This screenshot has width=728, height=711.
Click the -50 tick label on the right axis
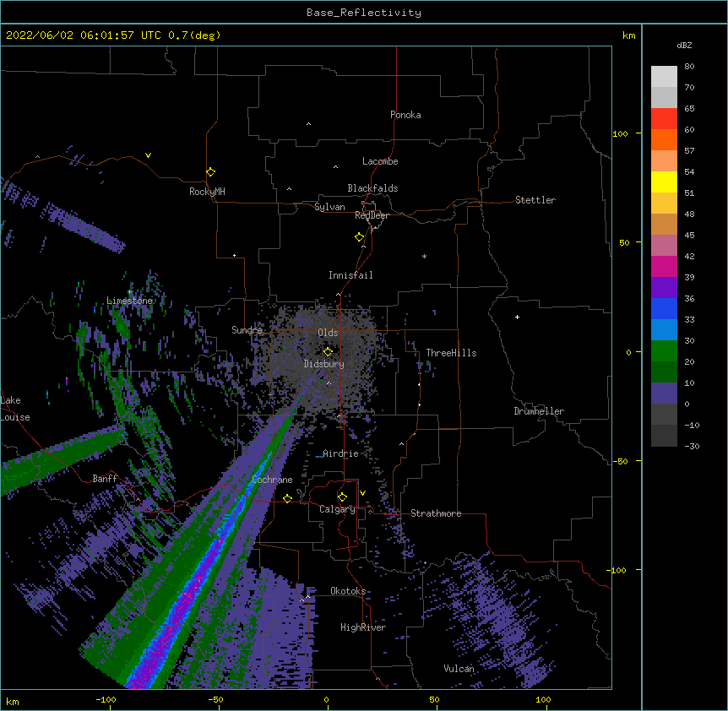(620, 461)
